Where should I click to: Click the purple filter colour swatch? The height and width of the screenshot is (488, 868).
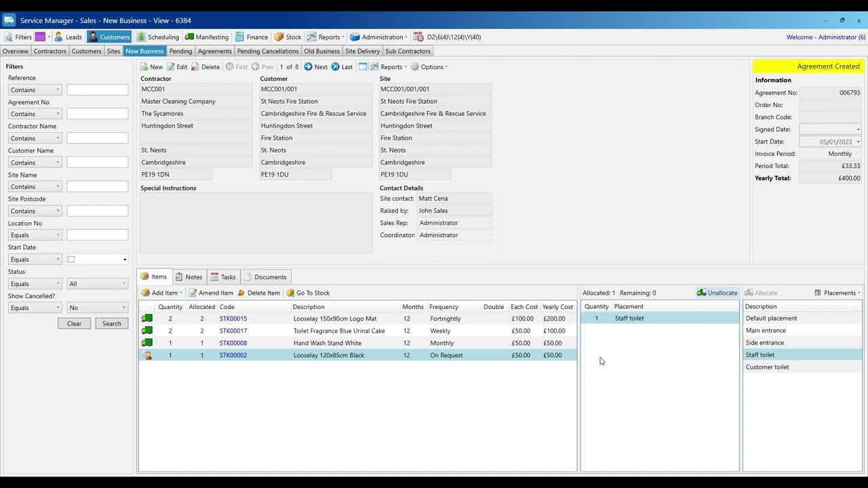coord(41,37)
